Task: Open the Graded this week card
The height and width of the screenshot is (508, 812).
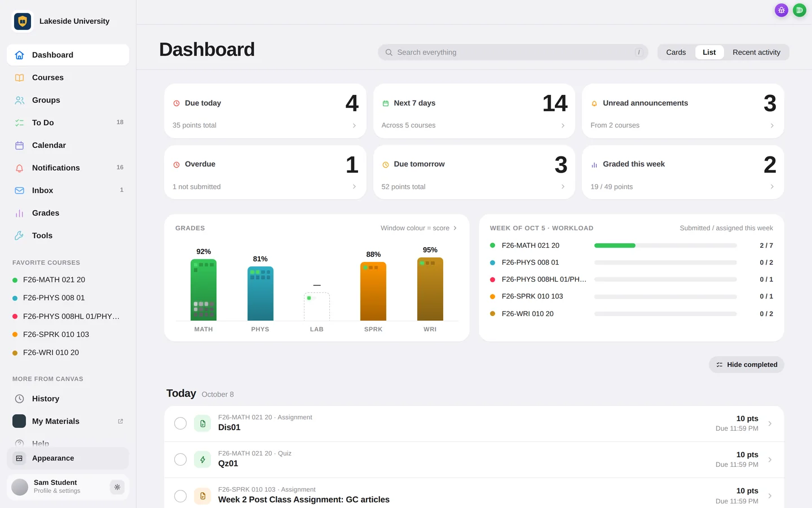Action: [683, 172]
